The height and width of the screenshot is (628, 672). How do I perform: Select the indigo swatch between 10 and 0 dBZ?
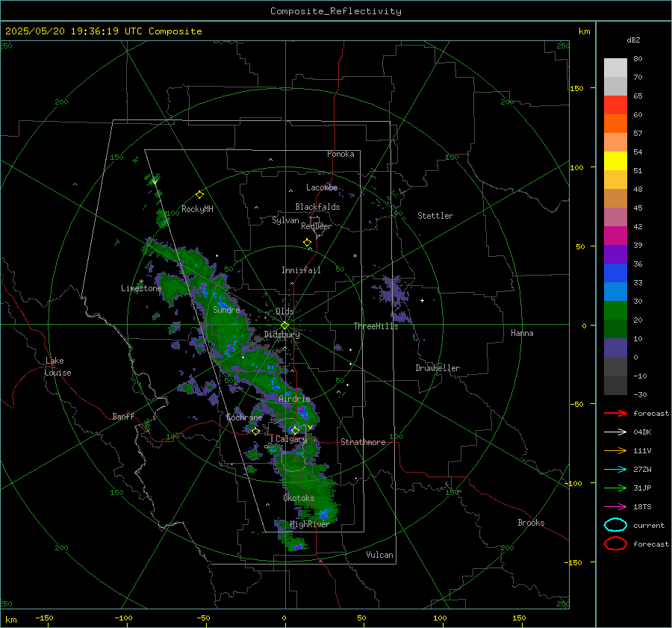pyautogui.click(x=615, y=348)
